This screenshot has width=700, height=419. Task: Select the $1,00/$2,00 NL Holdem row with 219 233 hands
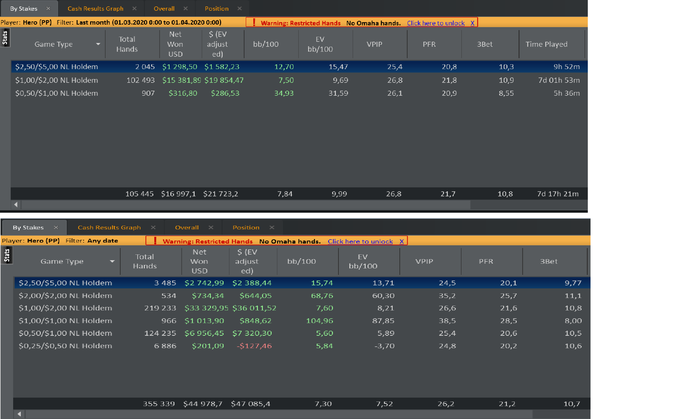tap(302, 308)
